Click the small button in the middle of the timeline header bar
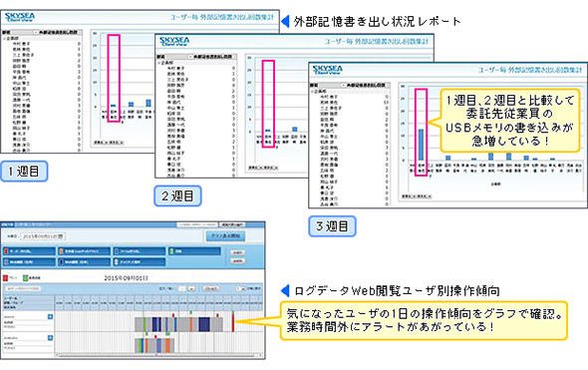This screenshot has width=588, height=370. [x=211, y=288]
